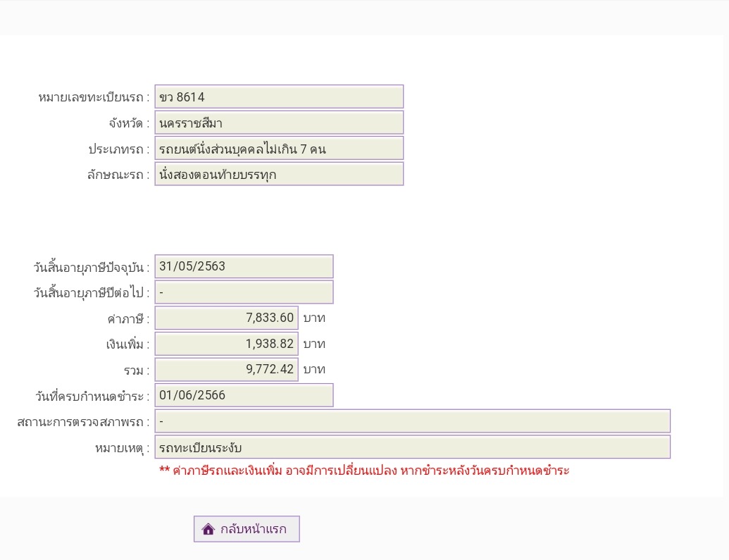The height and width of the screenshot is (560, 729).
Task: Click the วันสิ้นอายุภาษีปีต่อไป field
Action: [244, 292]
